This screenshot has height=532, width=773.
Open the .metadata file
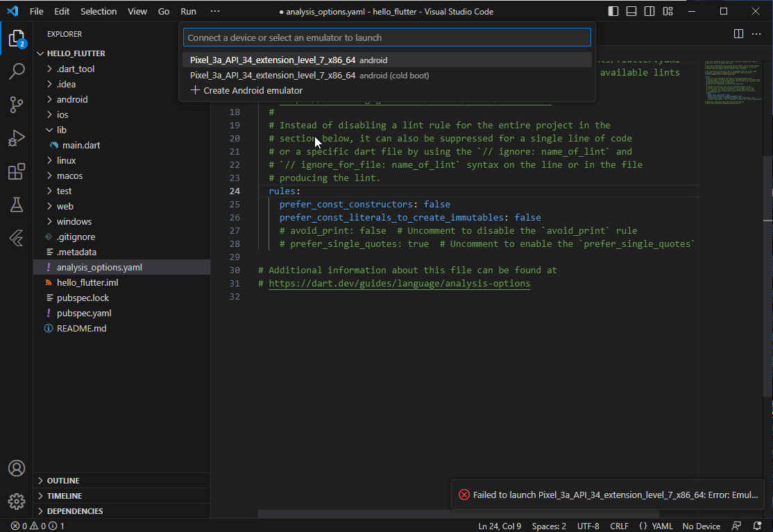click(121, 252)
